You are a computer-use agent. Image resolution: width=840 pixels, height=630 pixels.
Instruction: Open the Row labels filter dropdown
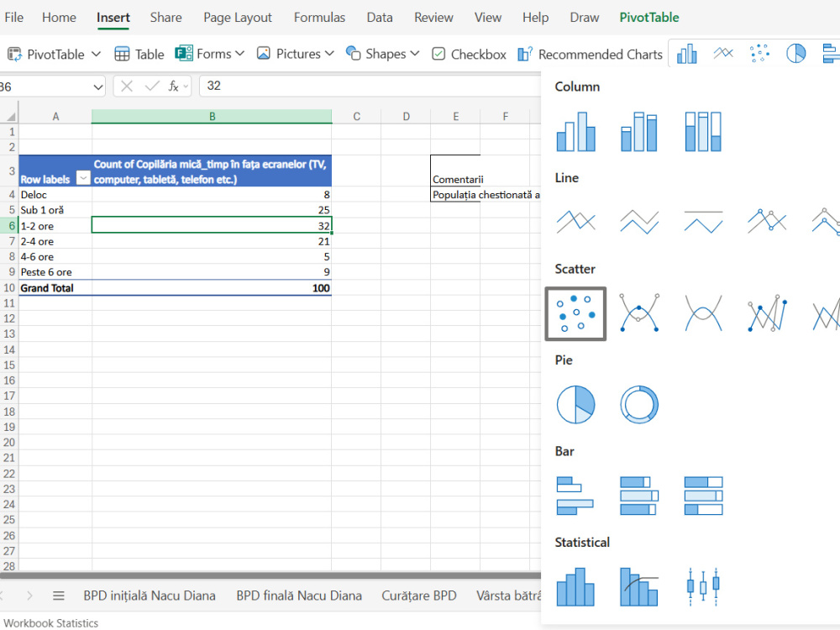click(83, 178)
